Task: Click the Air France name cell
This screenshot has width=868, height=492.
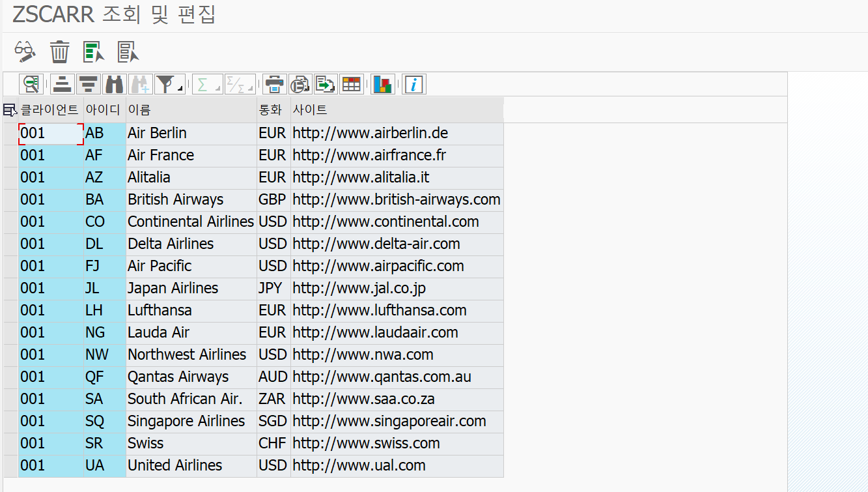Action: [191, 156]
